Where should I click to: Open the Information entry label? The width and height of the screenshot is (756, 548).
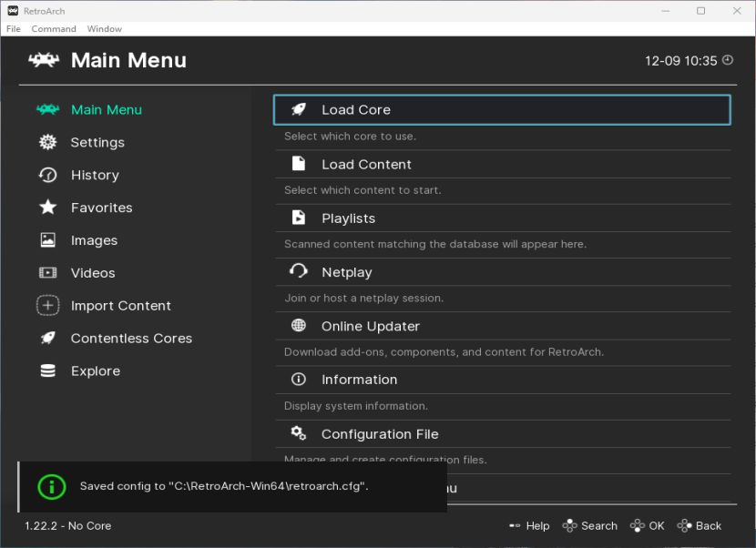[x=360, y=380]
